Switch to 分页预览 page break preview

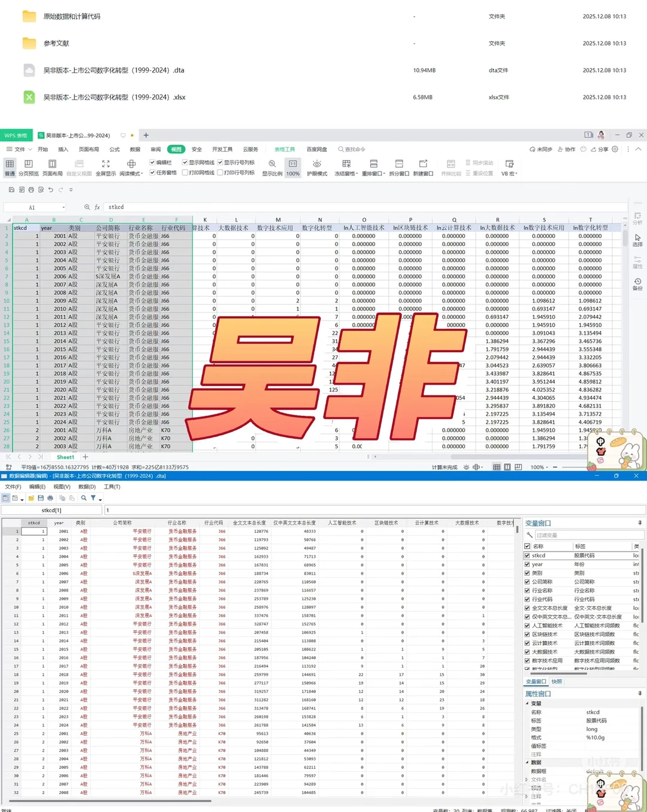(x=28, y=166)
